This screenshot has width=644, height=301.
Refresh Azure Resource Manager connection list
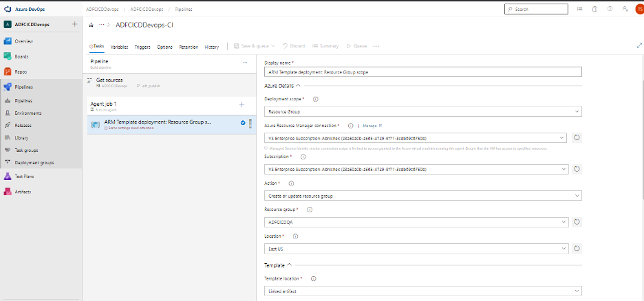[577, 138]
